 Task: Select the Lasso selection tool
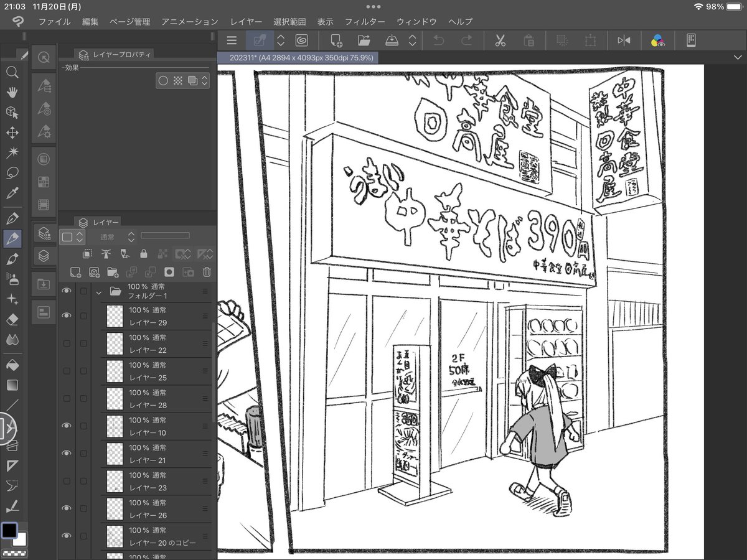pos(12,172)
